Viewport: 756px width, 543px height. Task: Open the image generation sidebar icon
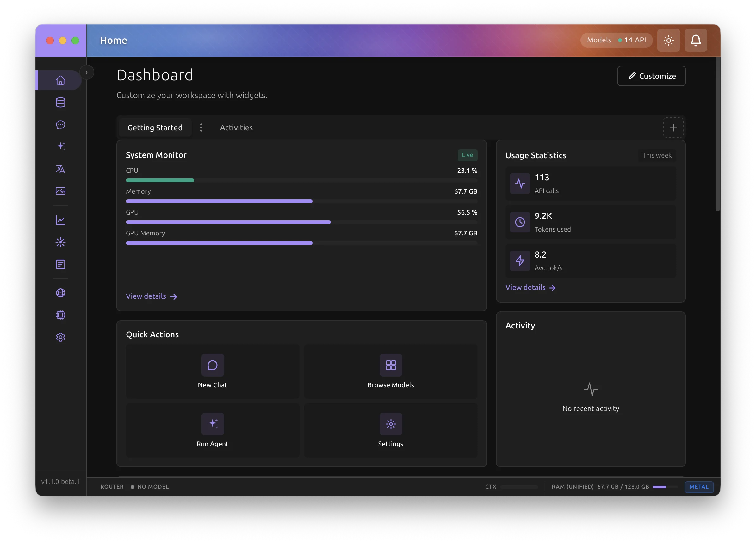[60, 191]
